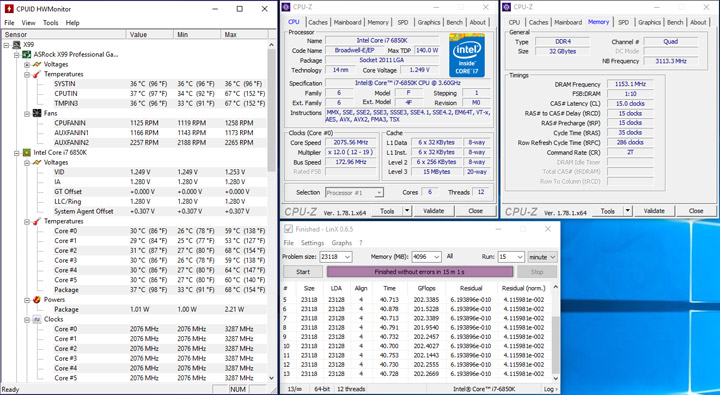The height and width of the screenshot is (395, 720).
Task: Switch to Mainboard tab in CPU-Z CPU window
Action: point(348,22)
